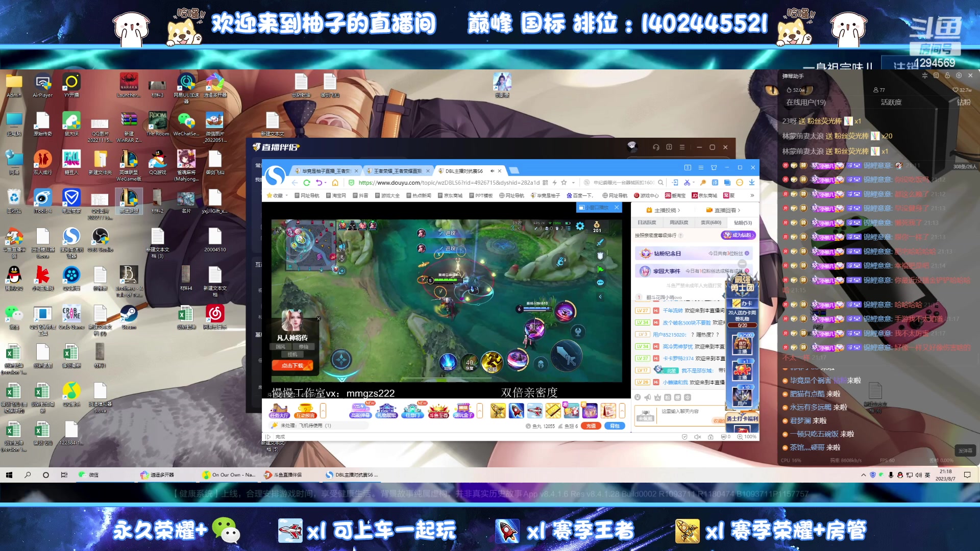This screenshot has width=980, height=551.
Task: Open the OBS Studio desktop icon
Action: click(100, 240)
